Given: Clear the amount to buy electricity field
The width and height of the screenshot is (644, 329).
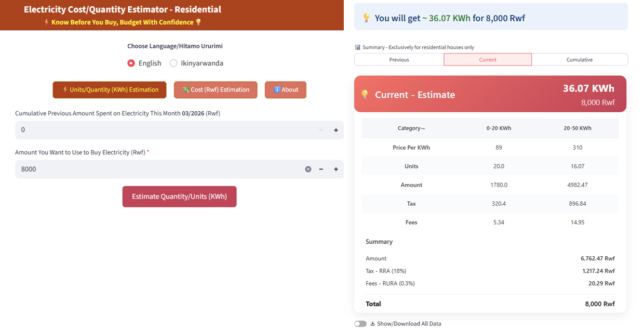Looking at the screenshot, I should (308, 169).
